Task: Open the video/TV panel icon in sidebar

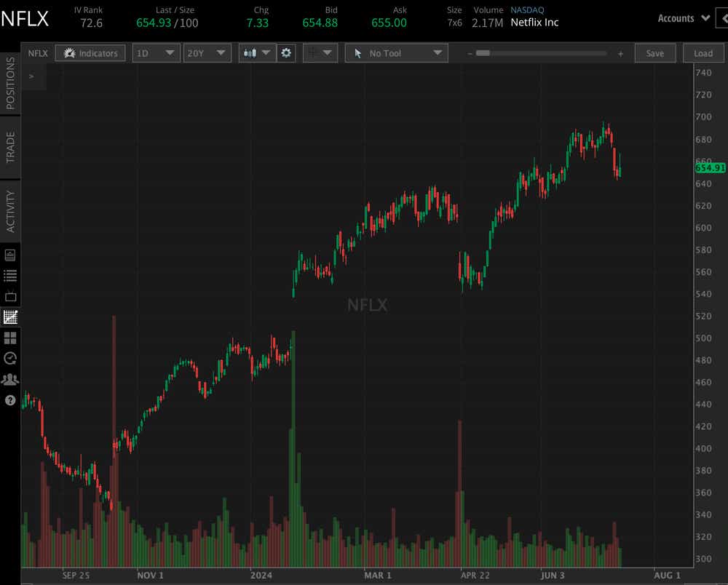Action: (x=9, y=295)
